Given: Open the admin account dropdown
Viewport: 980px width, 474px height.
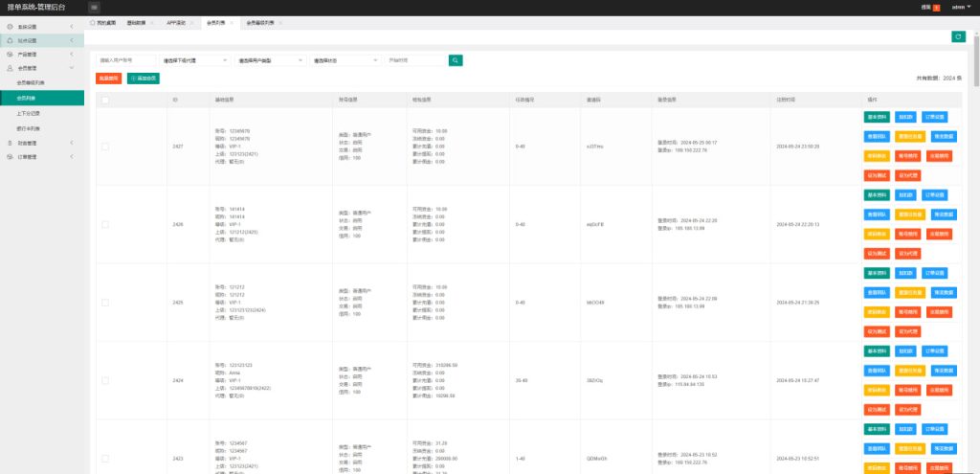Looking at the screenshot, I should [x=961, y=8].
